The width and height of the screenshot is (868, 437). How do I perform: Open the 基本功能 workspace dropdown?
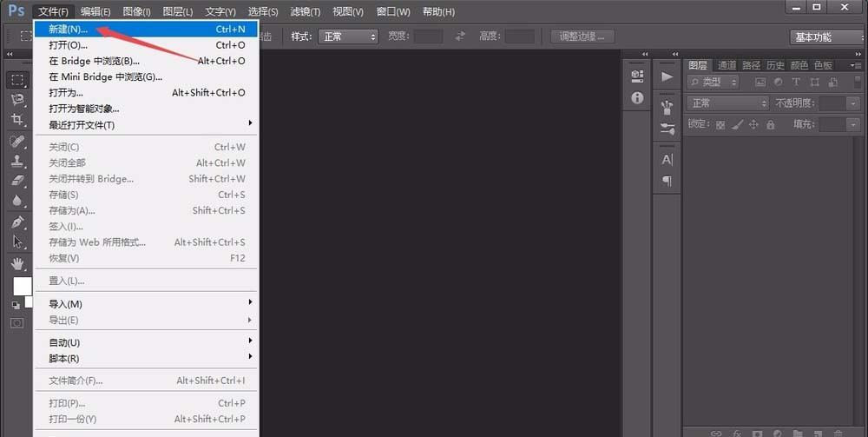(826, 37)
